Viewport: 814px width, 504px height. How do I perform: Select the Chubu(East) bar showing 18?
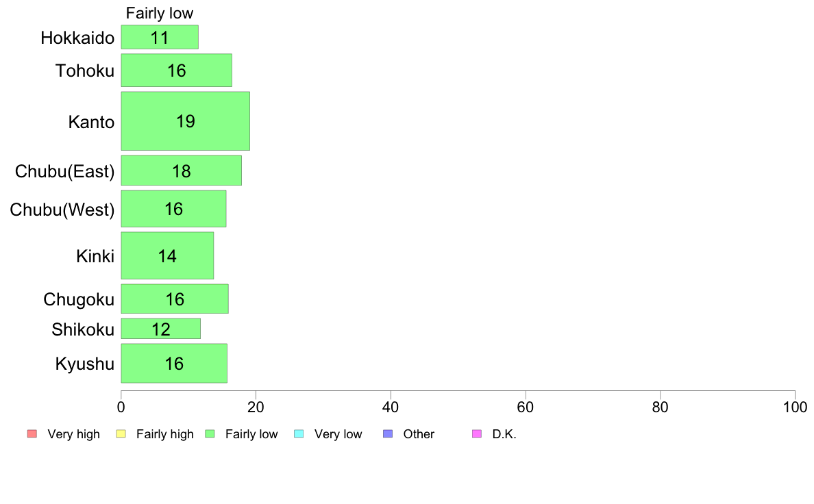click(x=181, y=171)
